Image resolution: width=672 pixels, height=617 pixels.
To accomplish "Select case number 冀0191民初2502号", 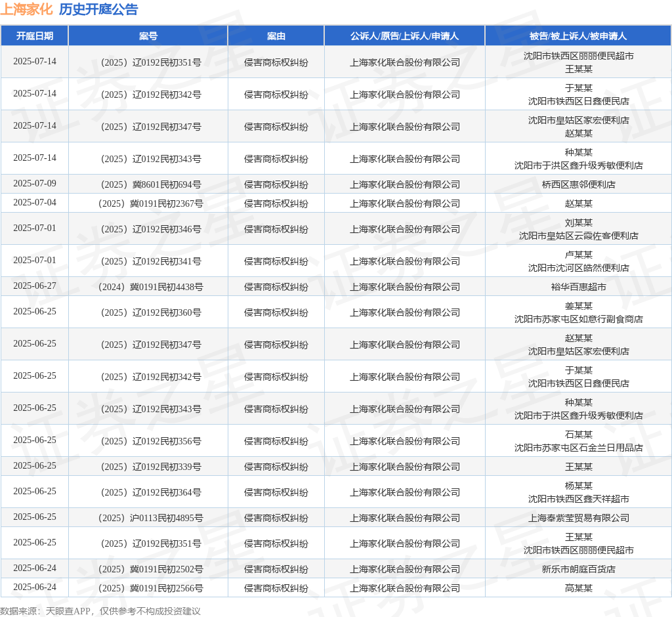I will pyautogui.click(x=151, y=569).
